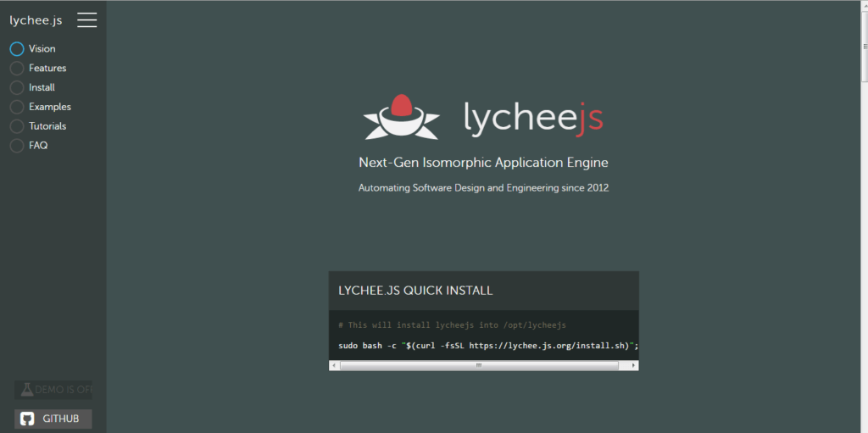Select the FAQ circle indicator
The image size is (868, 433).
(17, 146)
